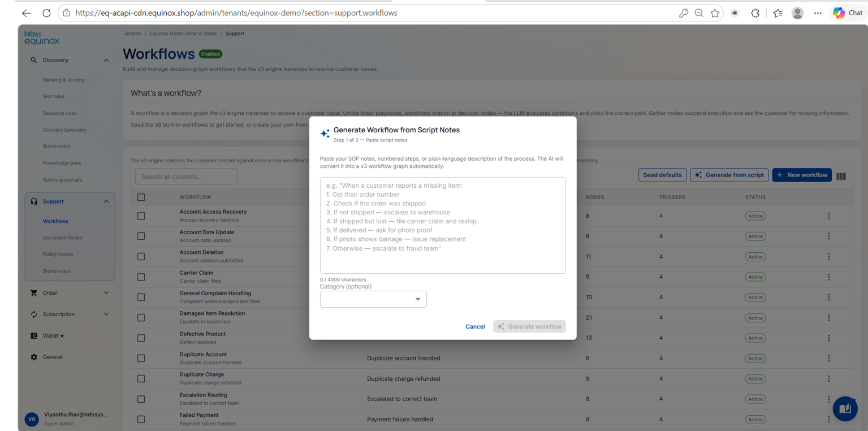Go back with the browser back arrow
Image resolution: width=868 pixels, height=431 pixels.
pos(27,13)
